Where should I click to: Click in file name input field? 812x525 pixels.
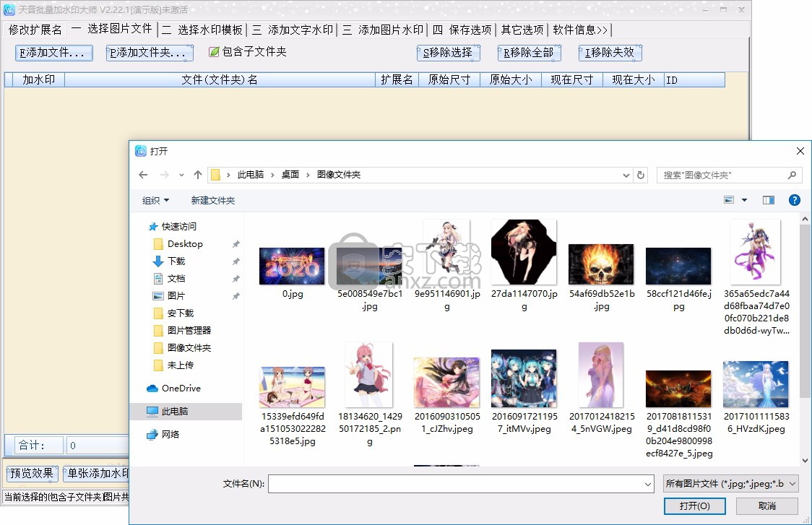[x=456, y=484]
